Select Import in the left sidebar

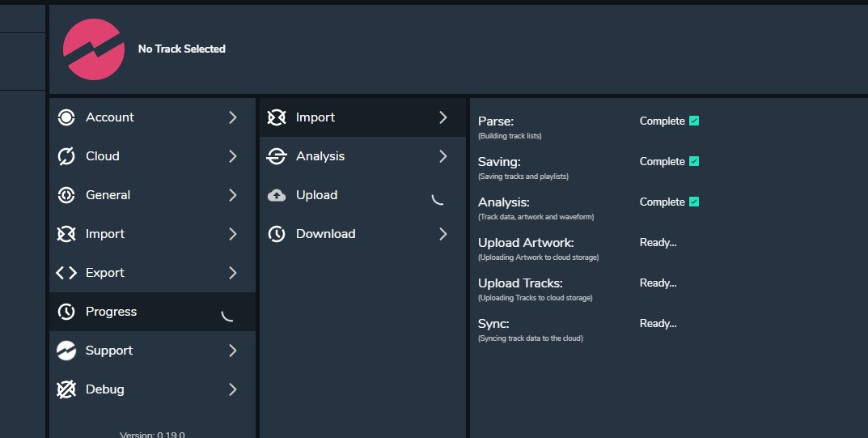click(105, 234)
